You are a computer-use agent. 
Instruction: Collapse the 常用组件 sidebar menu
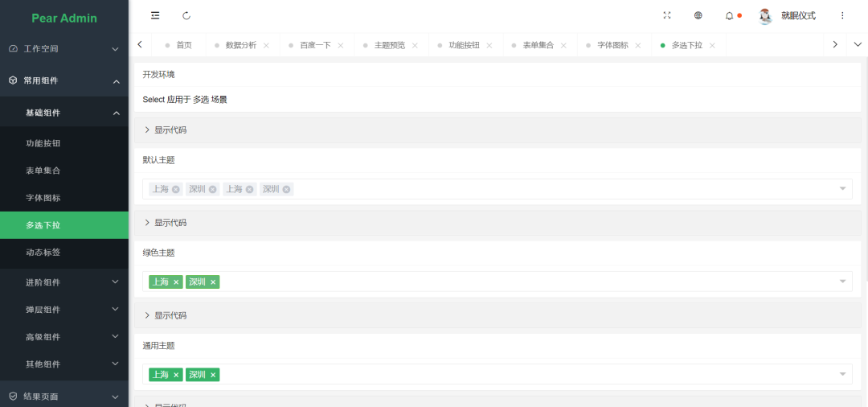(64, 81)
